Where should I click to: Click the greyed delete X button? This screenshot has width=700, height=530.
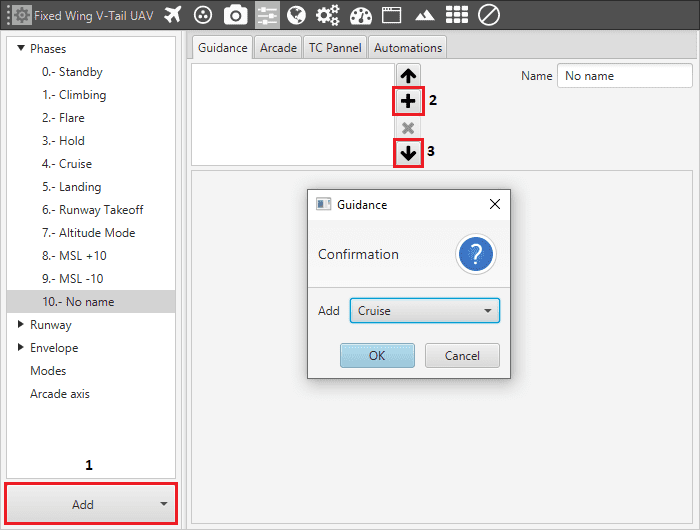coord(408,128)
